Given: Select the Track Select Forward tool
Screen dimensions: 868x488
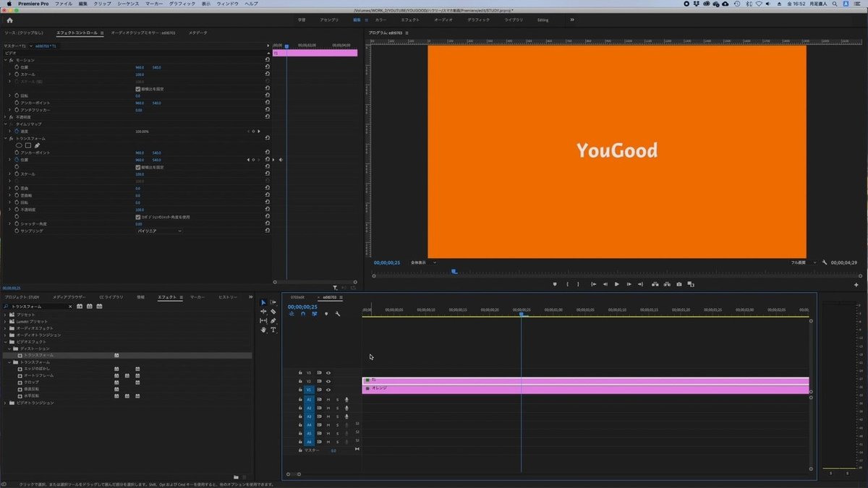Looking at the screenshot, I should (x=273, y=302).
